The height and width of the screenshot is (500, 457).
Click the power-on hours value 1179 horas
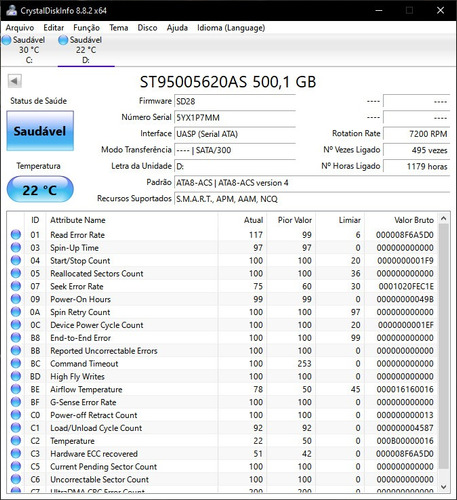416,166
